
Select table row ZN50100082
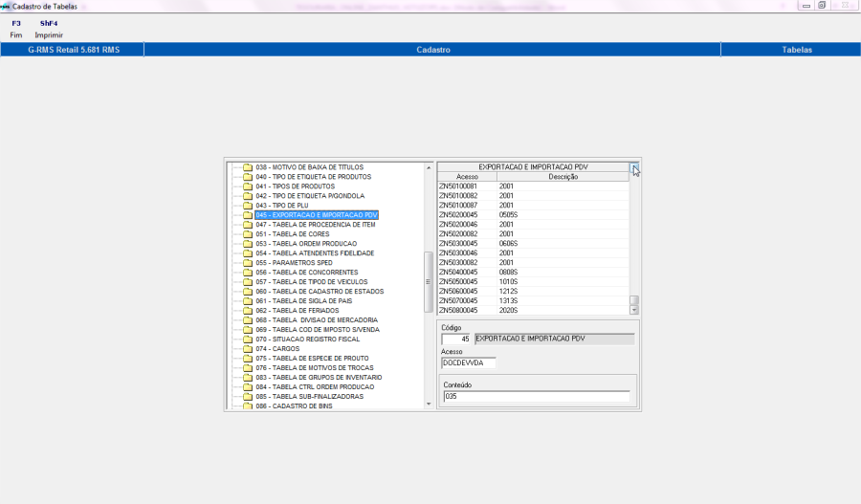click(x=533, y=196)
